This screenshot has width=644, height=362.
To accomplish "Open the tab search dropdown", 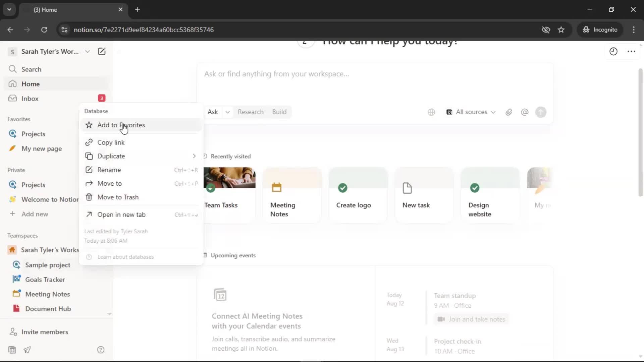I will tap(9, 9).
